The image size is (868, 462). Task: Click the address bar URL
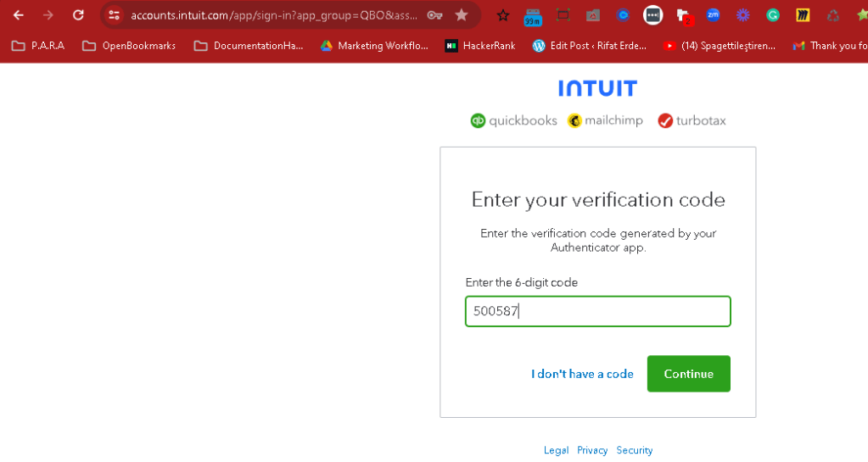(x=274, y=15)
